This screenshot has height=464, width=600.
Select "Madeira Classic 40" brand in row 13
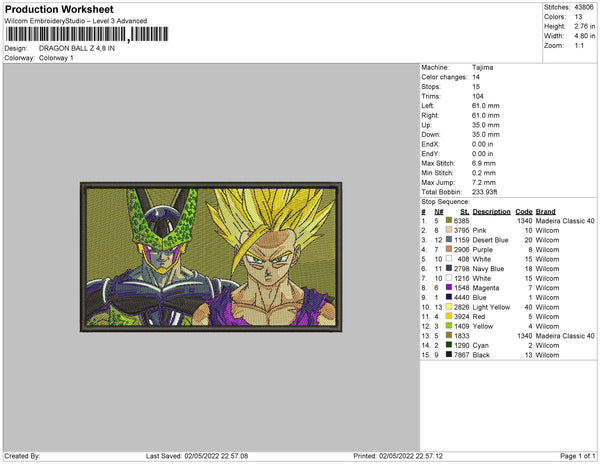565,335
